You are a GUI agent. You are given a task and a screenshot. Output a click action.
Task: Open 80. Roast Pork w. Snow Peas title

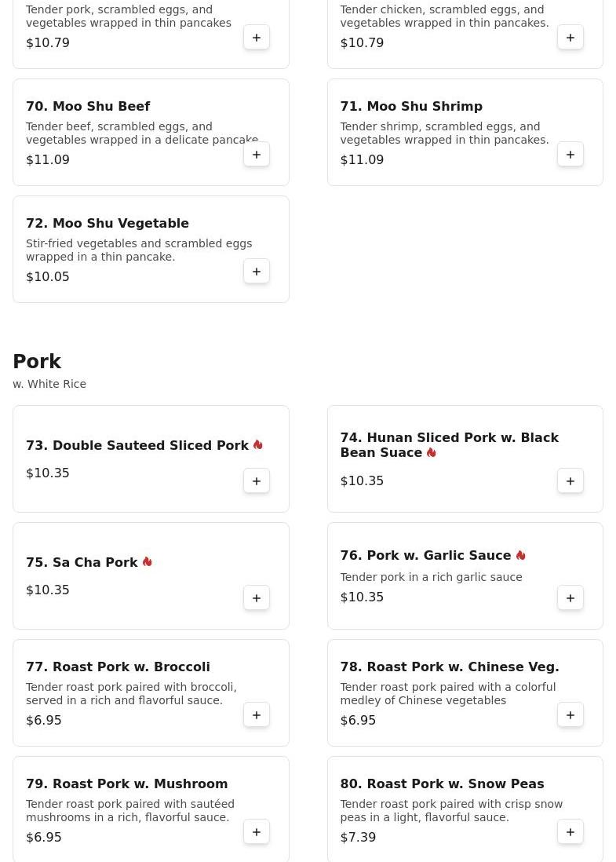[442, 783]
